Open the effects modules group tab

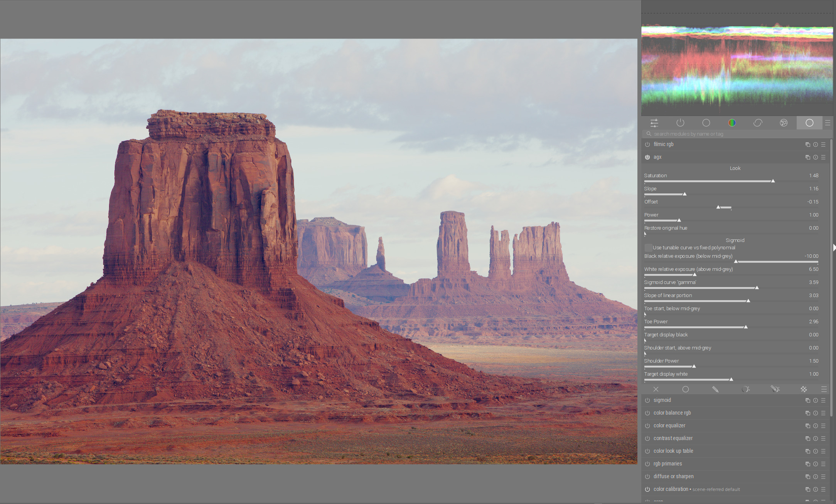784,123
